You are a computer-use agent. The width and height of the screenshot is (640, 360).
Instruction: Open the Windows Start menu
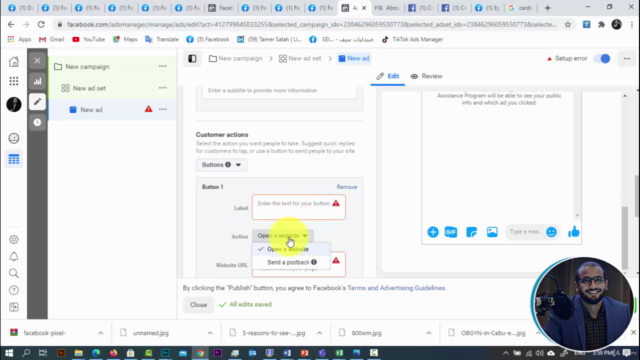[9, 353]
